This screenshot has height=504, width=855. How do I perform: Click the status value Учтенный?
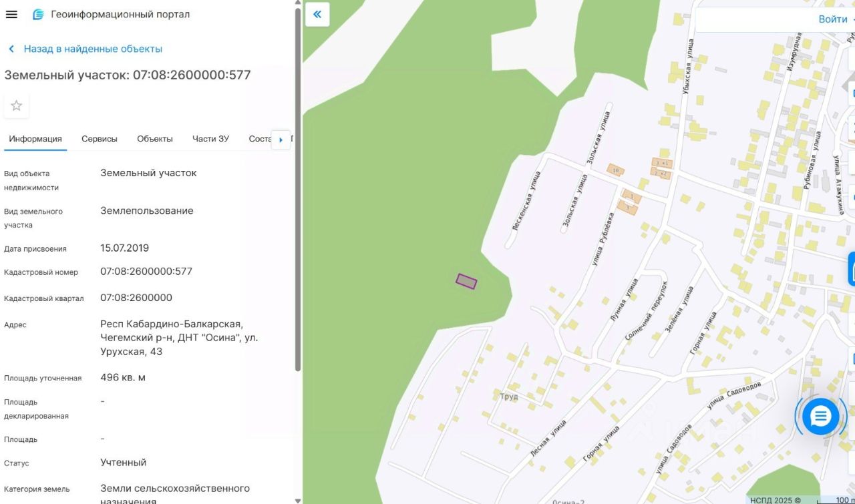[x=123, y=462]
